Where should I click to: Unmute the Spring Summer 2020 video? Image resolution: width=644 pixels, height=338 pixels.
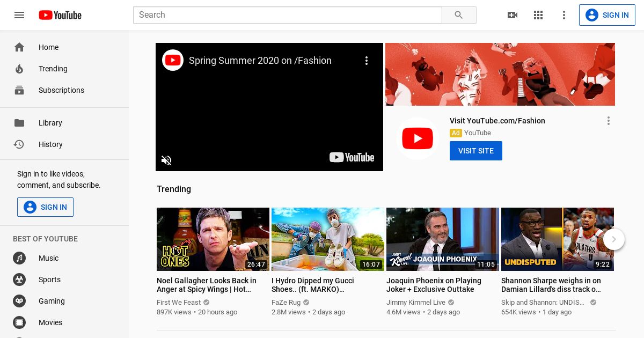tap(166, 160)
